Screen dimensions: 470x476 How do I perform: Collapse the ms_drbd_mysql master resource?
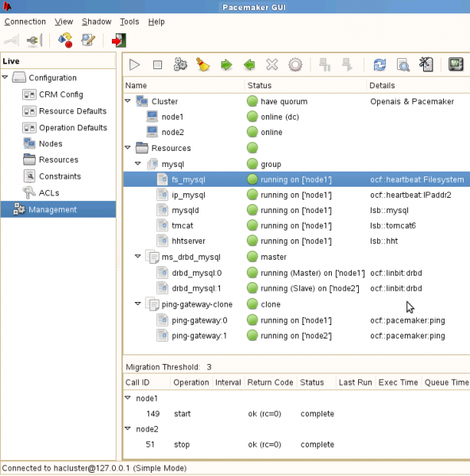138,256
